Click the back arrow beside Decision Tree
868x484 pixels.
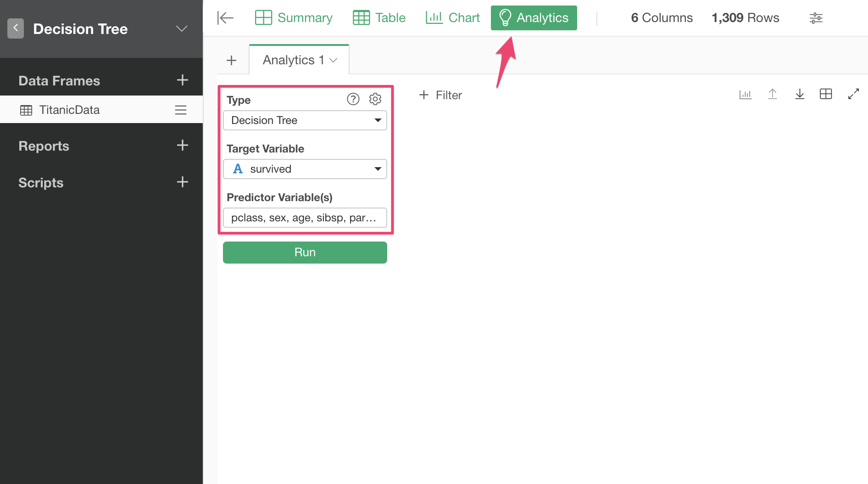tap(16, 28)
